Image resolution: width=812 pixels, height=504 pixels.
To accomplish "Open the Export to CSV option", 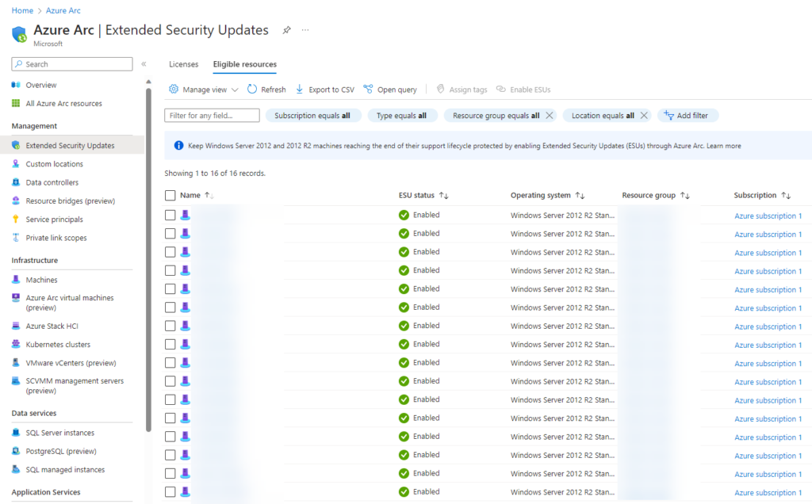I will click(324, 89).
